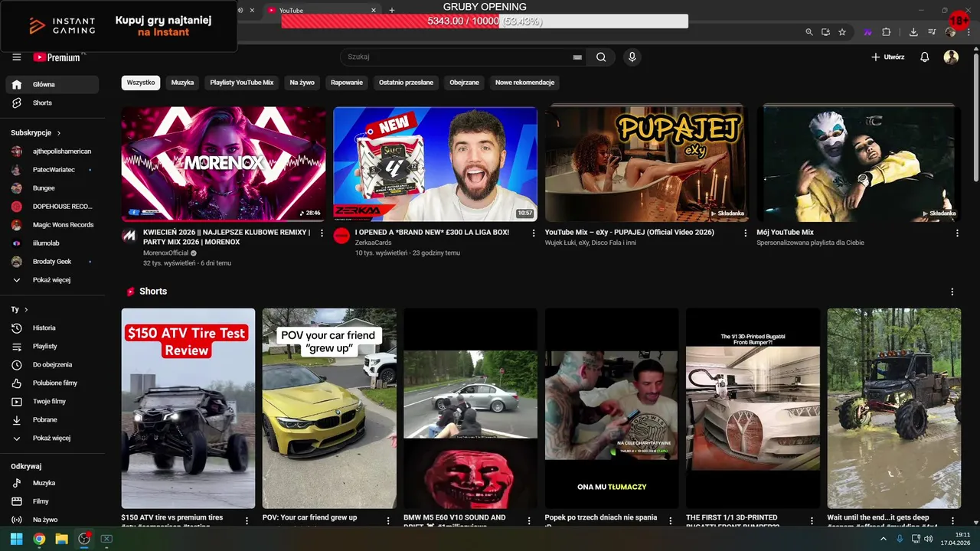
Task: Select the Rapowanie filter chip
Action: [x=347, y=82]
